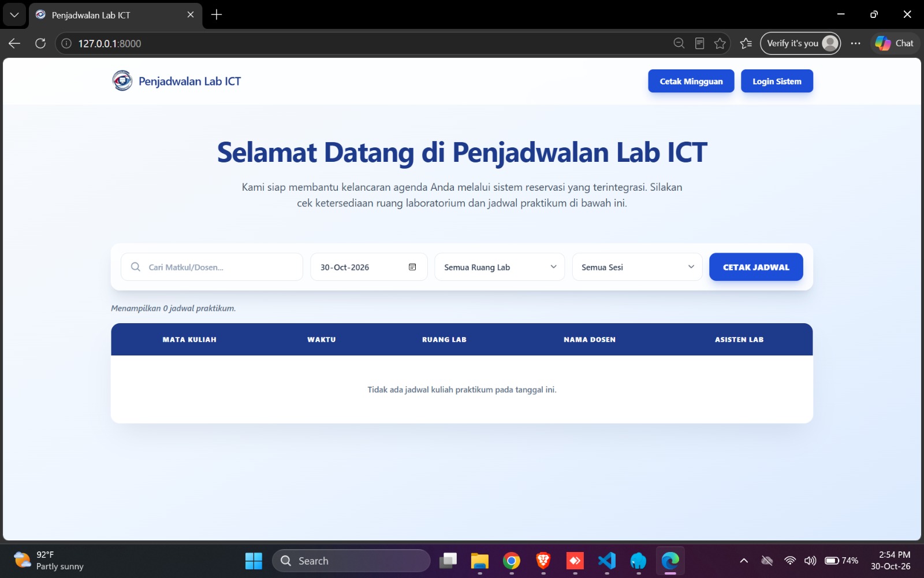Open Copilot Chat in the browser
Screen dimensions: 924x578
(895, 43)
